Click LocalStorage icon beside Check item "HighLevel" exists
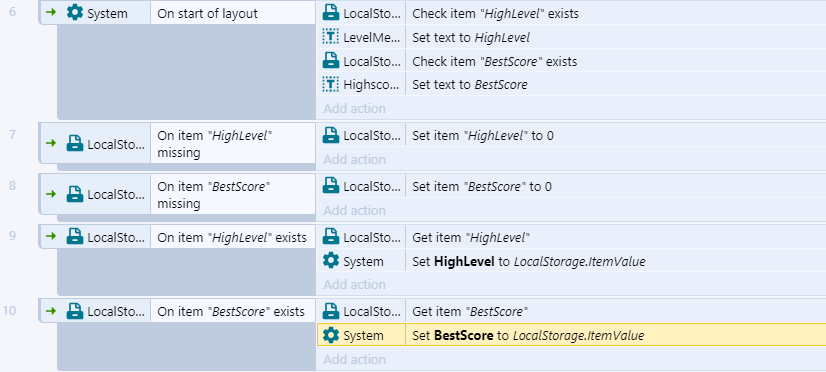Screen dimensions: 826x372 point(331,13)
